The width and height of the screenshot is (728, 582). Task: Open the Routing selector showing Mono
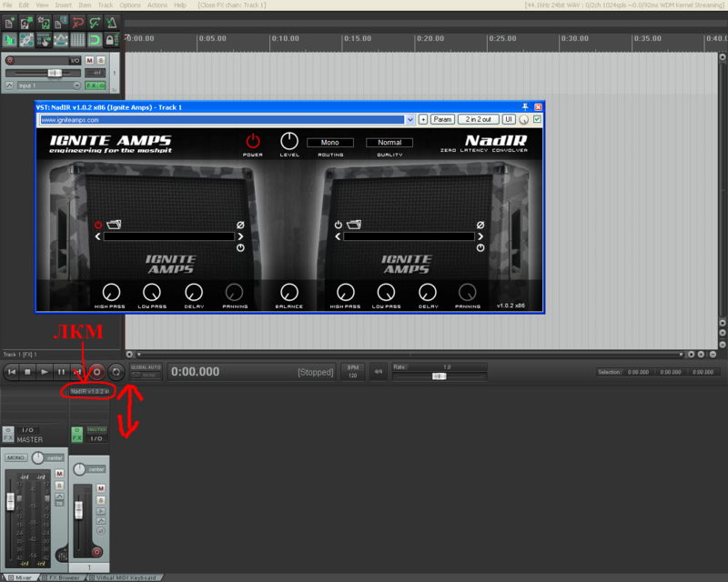pyautogui.click(x=329, y=143)
